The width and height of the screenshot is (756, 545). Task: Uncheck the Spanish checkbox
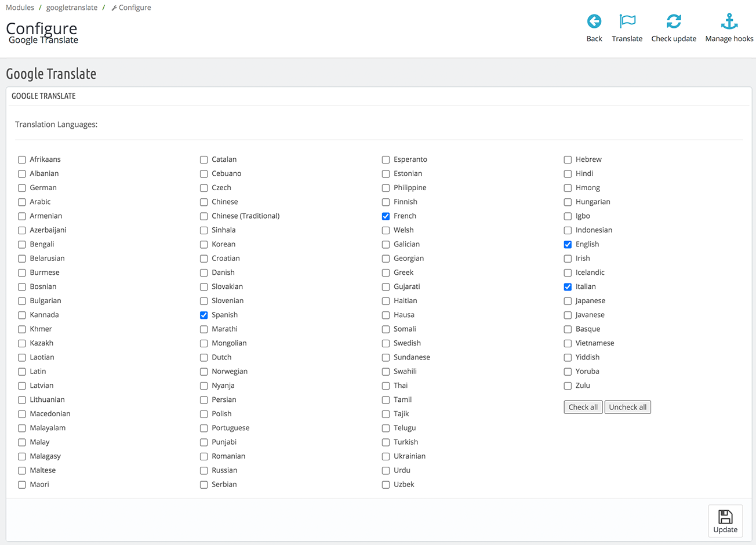click(204, 315)
